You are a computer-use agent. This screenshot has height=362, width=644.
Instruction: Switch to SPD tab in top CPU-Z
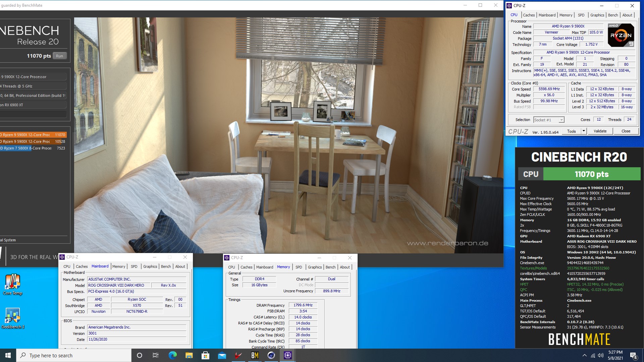pos(581,15)
